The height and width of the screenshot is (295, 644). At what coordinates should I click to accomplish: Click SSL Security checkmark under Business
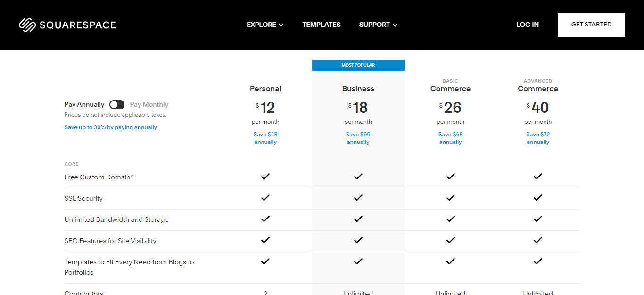[x=358, y=198]
